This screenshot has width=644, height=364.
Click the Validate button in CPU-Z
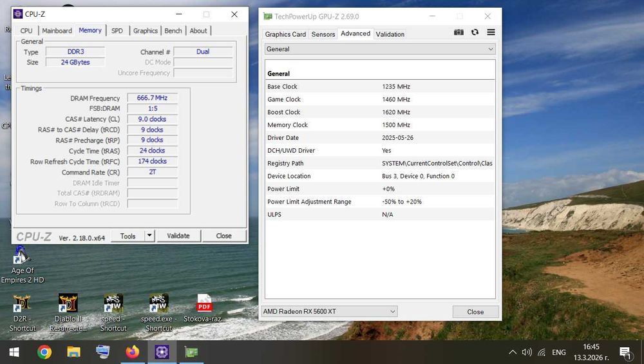point(178,236)
